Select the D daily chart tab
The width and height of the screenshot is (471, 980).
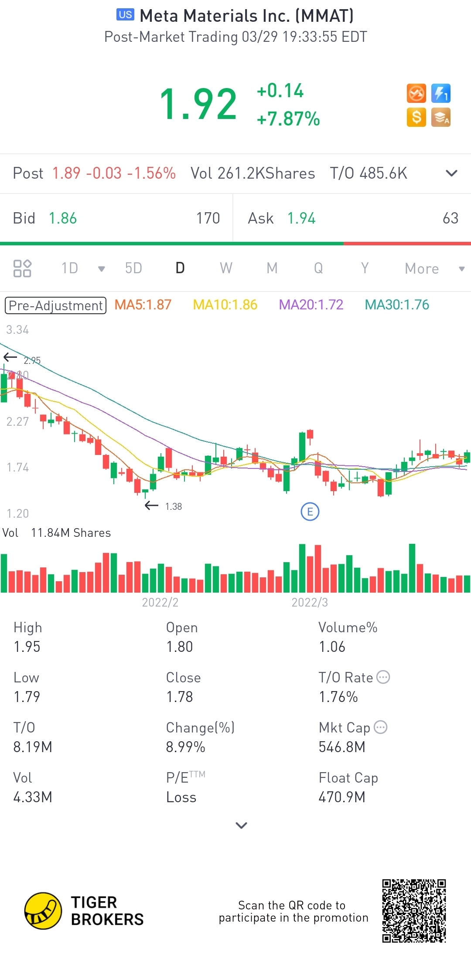pos(180,268)
